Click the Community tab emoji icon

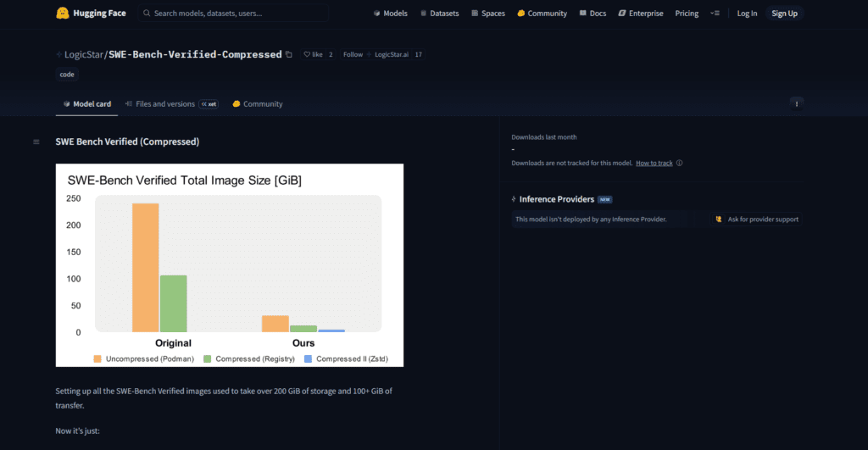tap(236, 104)
